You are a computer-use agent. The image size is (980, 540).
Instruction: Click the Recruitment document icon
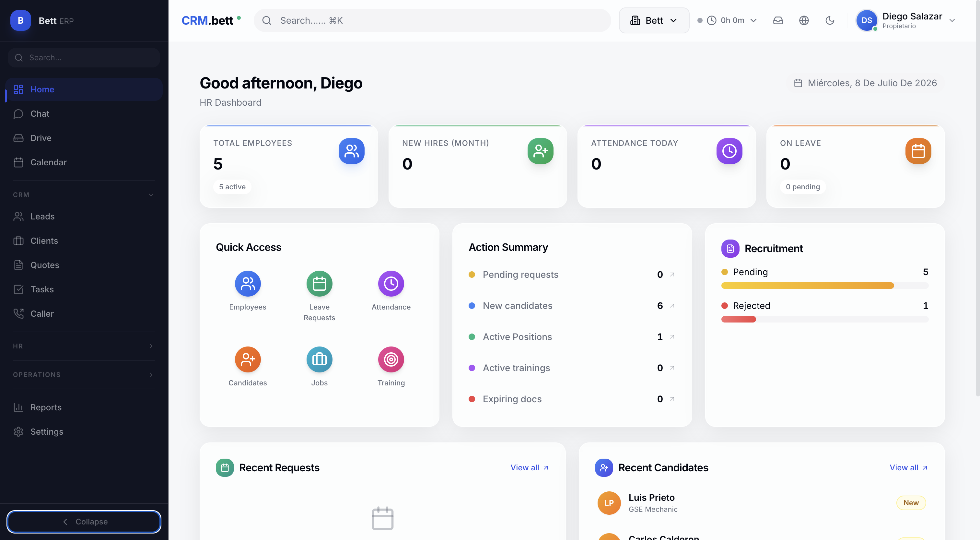[730, 249]
